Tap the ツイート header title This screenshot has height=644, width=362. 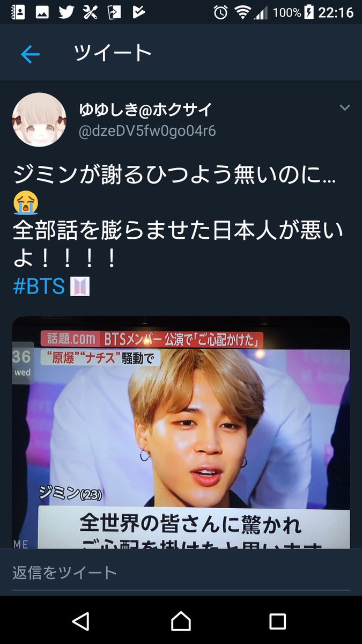pyautogui.click(x=113, y=54)
